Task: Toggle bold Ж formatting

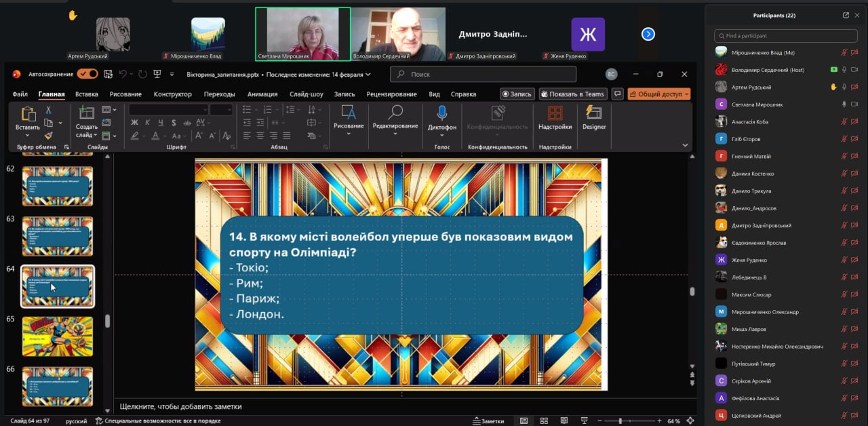Action: [x=134, y=123]
